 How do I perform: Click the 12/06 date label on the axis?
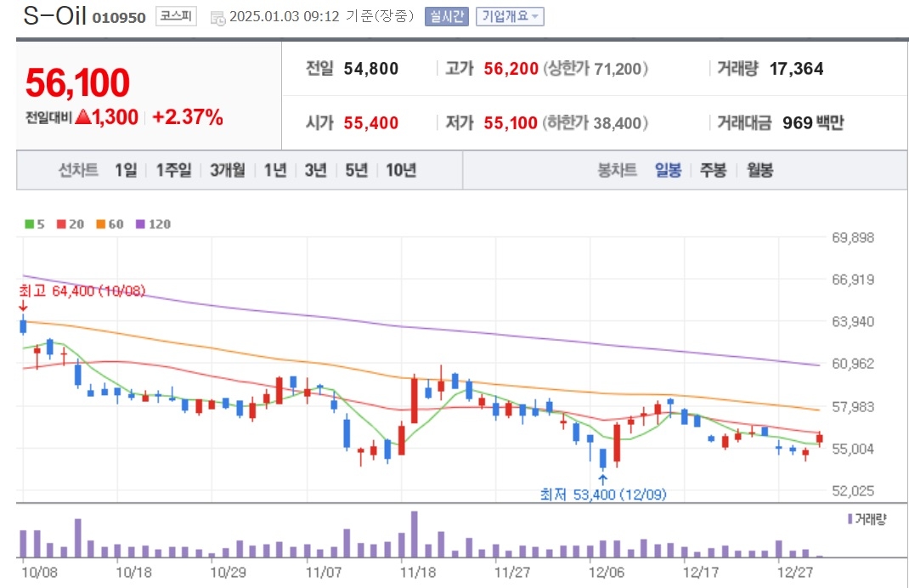tap(607, 573)
